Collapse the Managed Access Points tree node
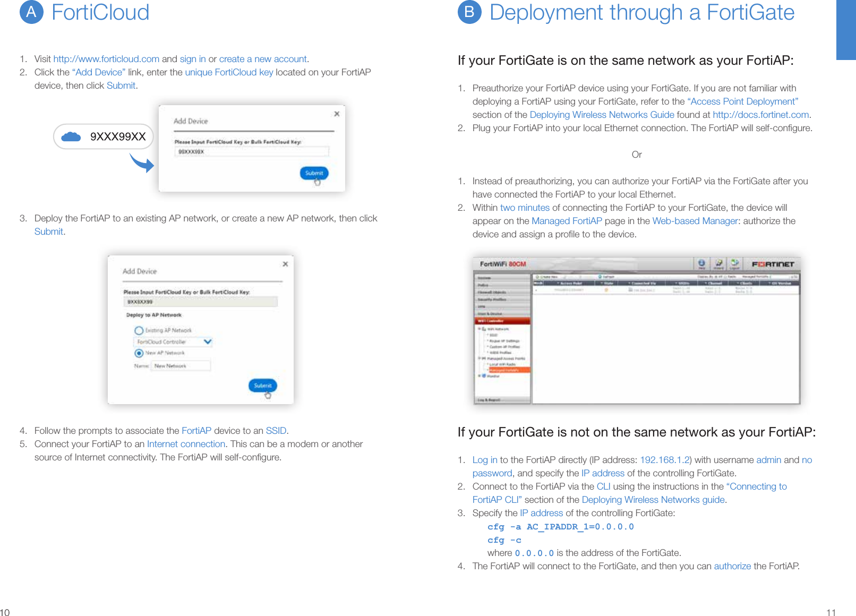 479,358
